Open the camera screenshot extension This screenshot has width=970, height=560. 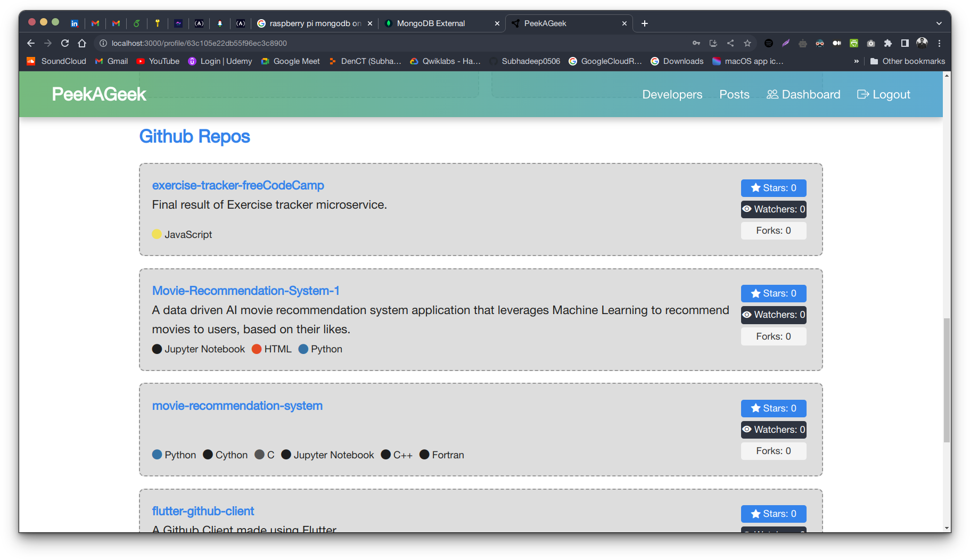pos(871,43)
